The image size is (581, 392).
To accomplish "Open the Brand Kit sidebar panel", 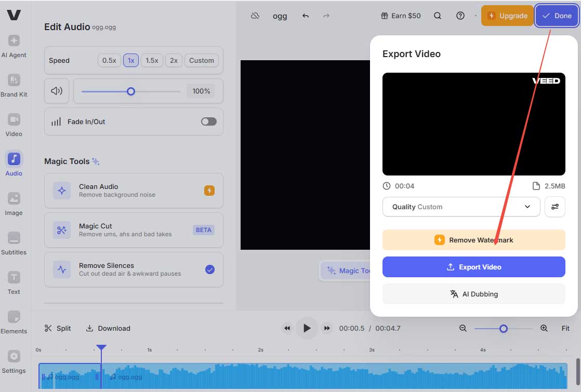I will point(14,86).
